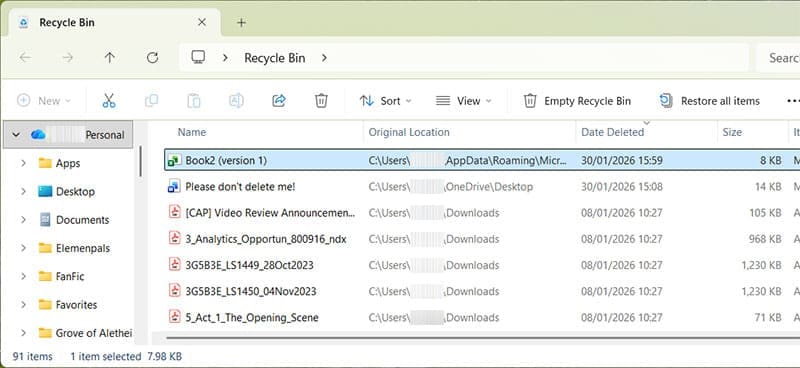Close the Recycle Bin tab

pos(202,22)
